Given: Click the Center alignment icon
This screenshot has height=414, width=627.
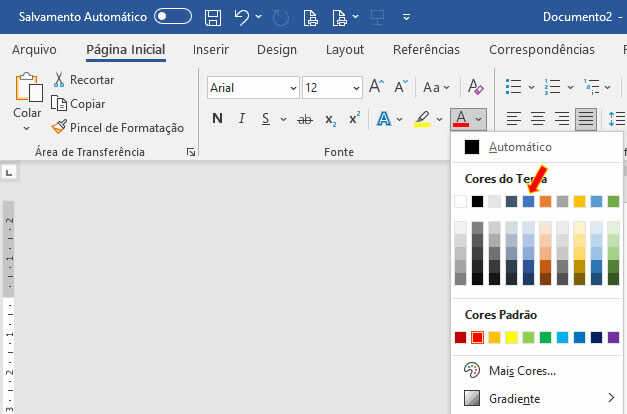Looking at the screenshot, I should (538, 119).
